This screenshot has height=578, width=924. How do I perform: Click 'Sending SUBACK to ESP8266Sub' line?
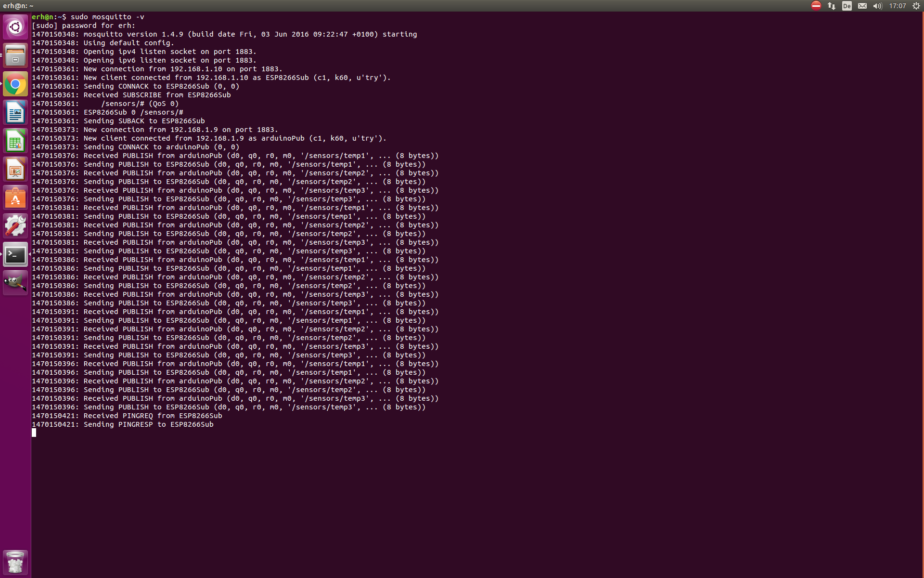[118, 121]
